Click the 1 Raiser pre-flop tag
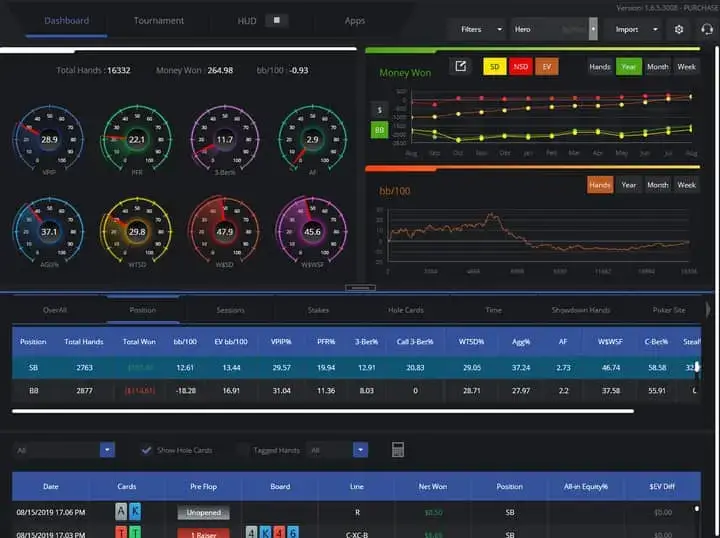 coord(203,533)
